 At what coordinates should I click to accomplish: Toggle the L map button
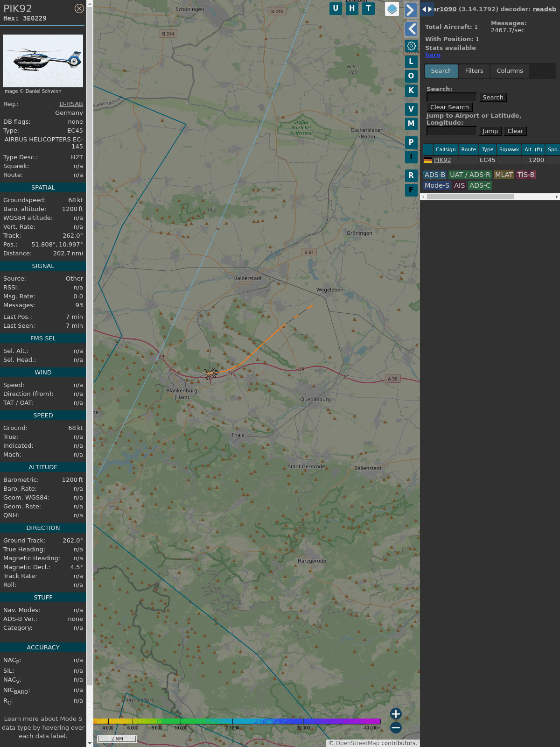point(411,62)
